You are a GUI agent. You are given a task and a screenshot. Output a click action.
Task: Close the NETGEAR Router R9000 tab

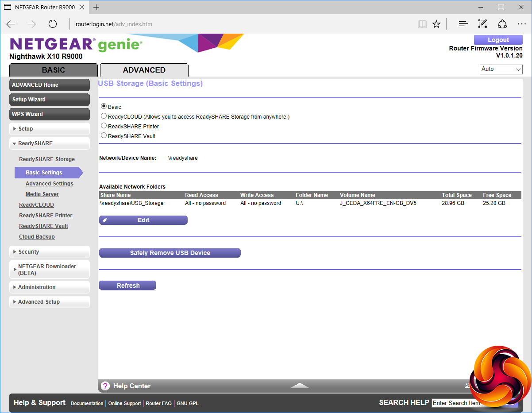(x=83, y=7)
